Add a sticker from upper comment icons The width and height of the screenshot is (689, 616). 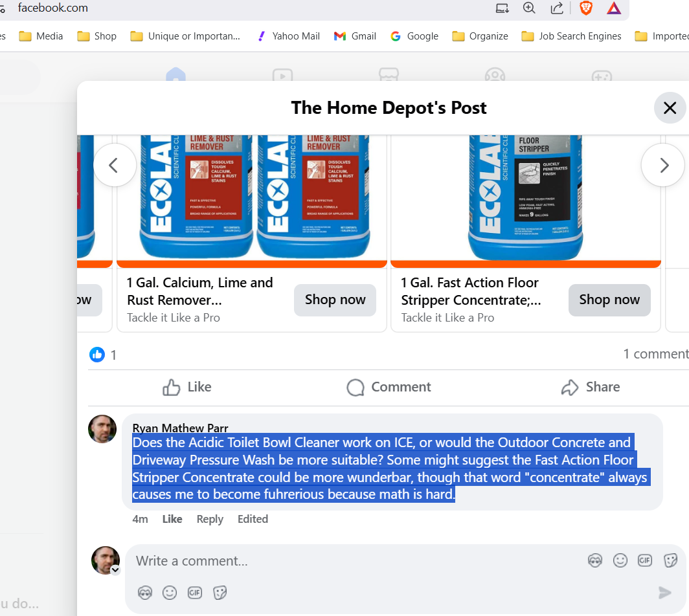[670, 560]
